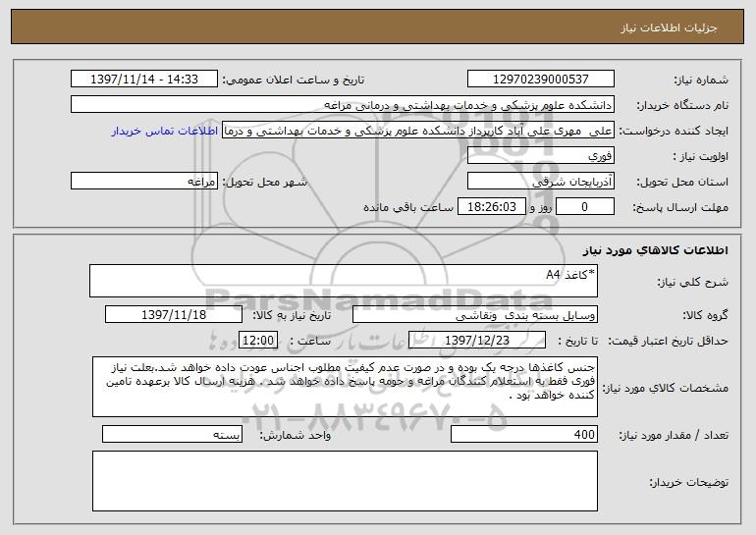Click the label نام دستگاه خریدار
Viewport: 756px width, 535px height.
[x=682, y=105]
